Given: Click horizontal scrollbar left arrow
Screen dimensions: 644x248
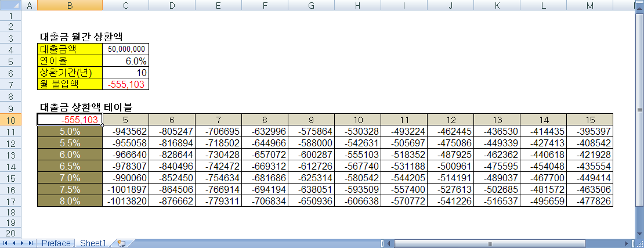Looking at the screenshot, I should (389, 243).
